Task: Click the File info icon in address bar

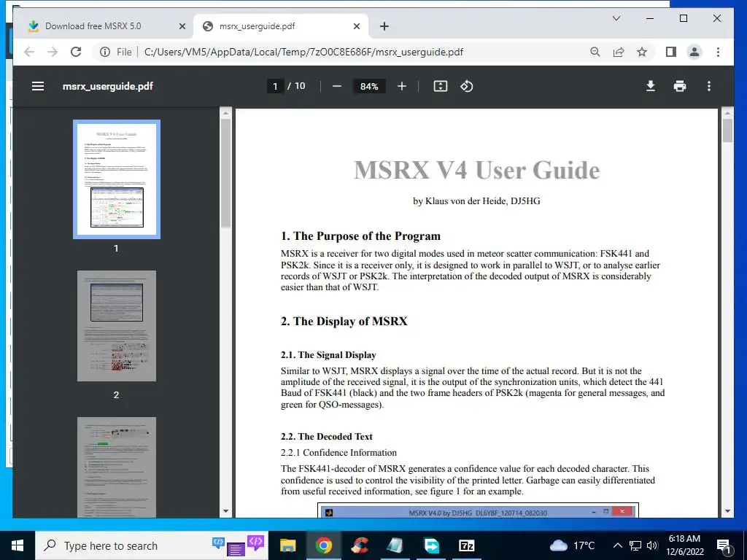Action: pos(105,52)
